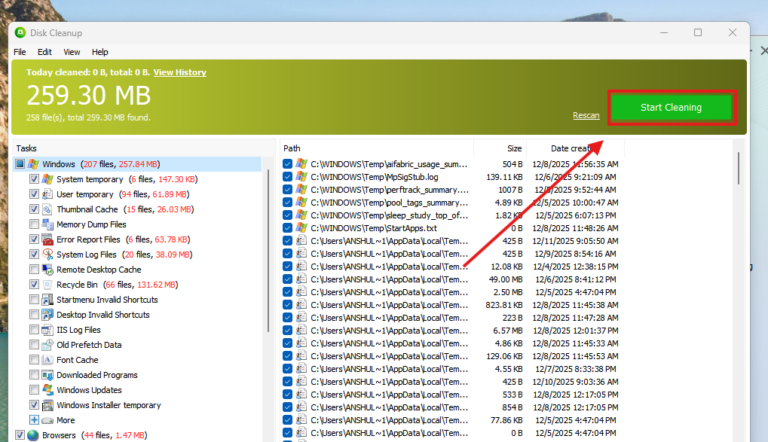Click the Thumbnail Cache icon
The image size is (768, 442).
point(48,210)
